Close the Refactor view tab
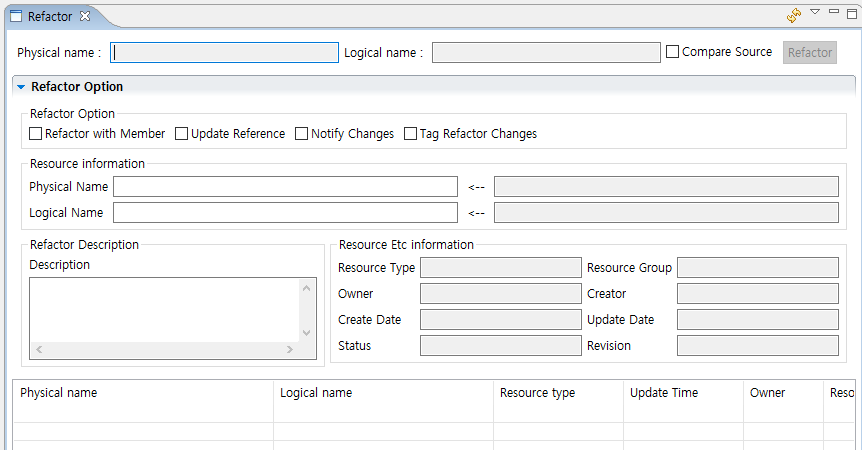This screenshot has width=862, height=450. 85,16
